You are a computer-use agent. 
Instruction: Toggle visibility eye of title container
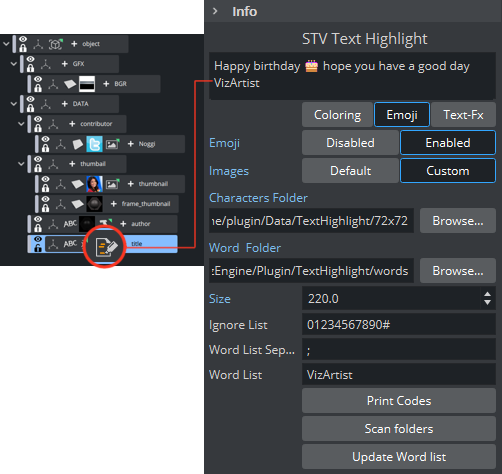point(38,239)
